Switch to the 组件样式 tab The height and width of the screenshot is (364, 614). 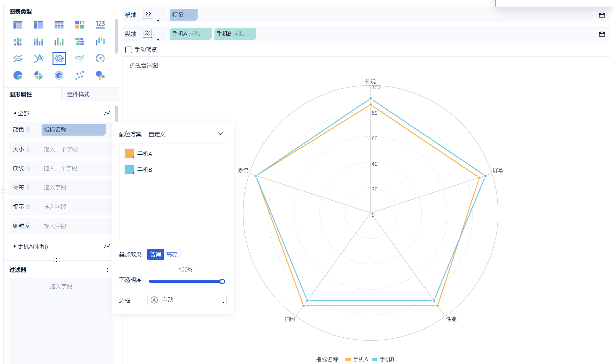(x=78, y=94)
